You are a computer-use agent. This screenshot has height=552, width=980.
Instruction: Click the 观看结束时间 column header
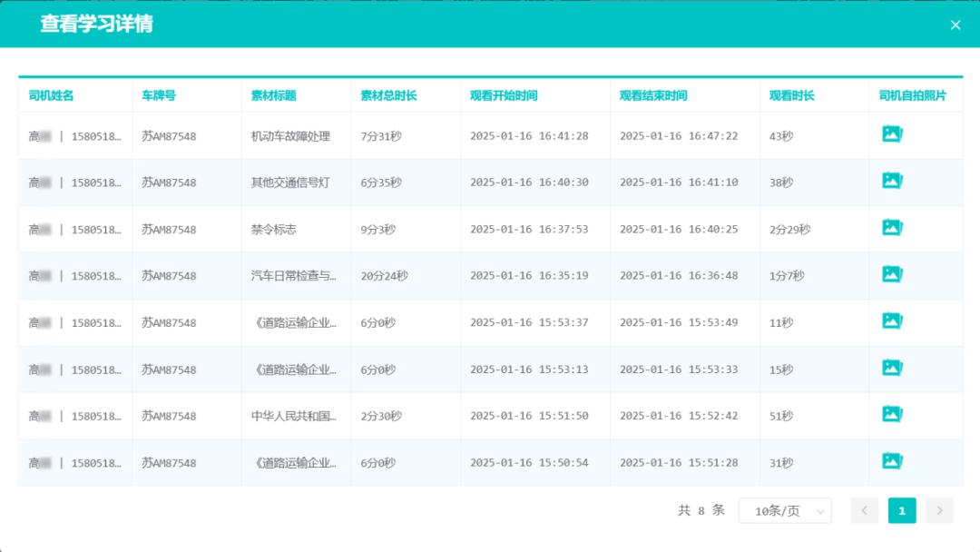coord(653,95)
